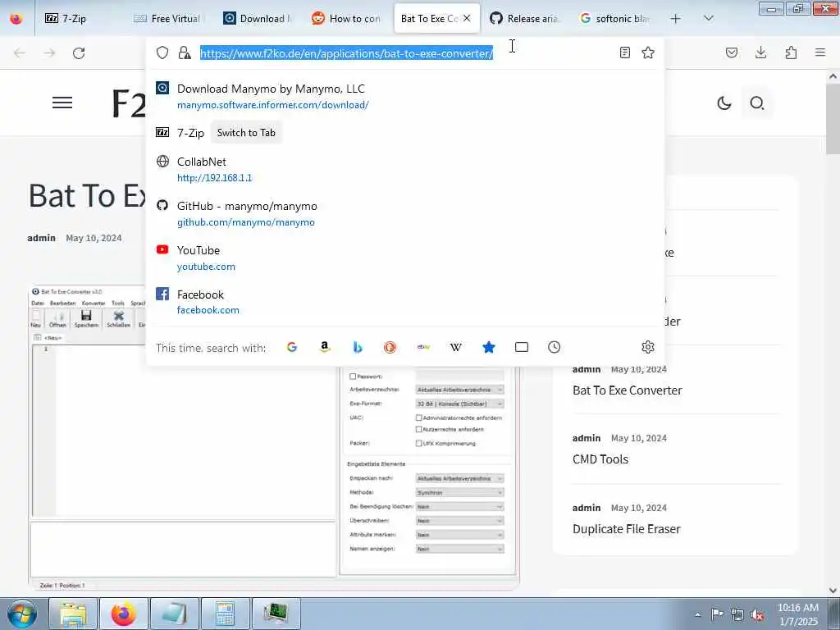
Task: Open search settings gear icon
Action: 648,347
